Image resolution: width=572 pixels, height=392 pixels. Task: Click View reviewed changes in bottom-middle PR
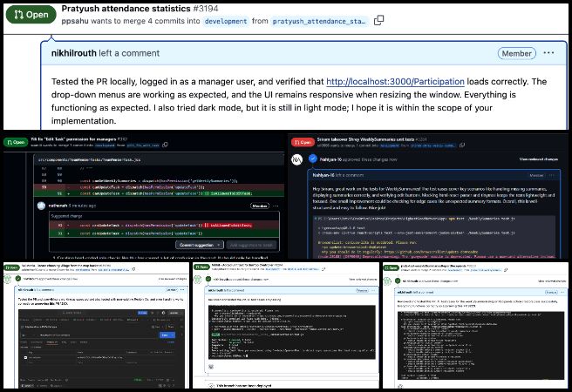[x=363, y=280]
